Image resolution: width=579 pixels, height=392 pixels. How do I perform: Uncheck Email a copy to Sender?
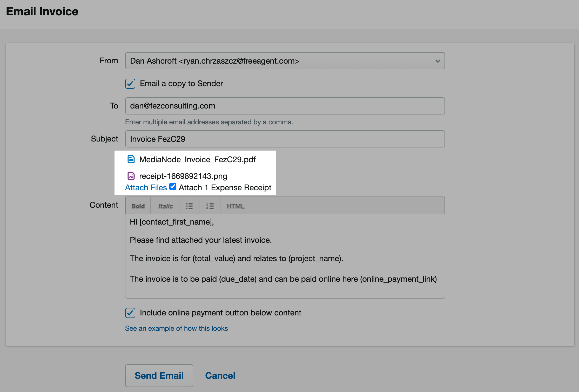click(130, 84)
